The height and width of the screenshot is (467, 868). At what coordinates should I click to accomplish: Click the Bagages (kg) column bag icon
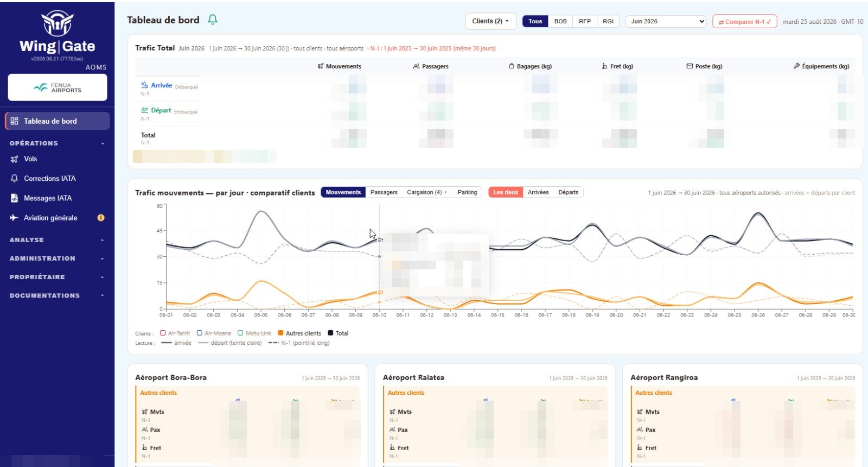tap(512, 66)
